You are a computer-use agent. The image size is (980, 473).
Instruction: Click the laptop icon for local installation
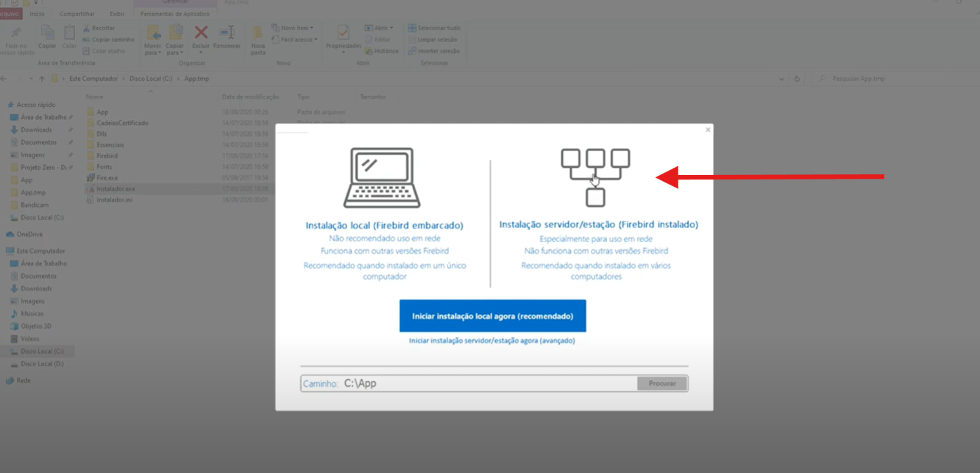coord(381,177)
